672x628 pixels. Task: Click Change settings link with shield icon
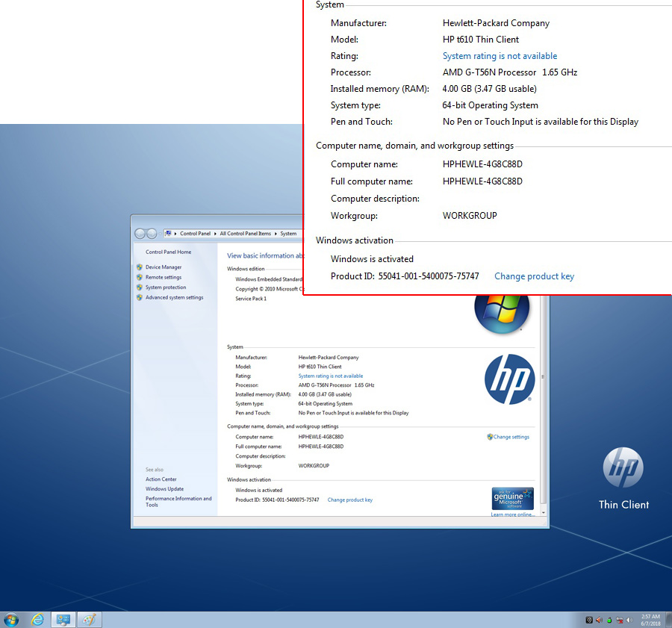pos(508,437)
